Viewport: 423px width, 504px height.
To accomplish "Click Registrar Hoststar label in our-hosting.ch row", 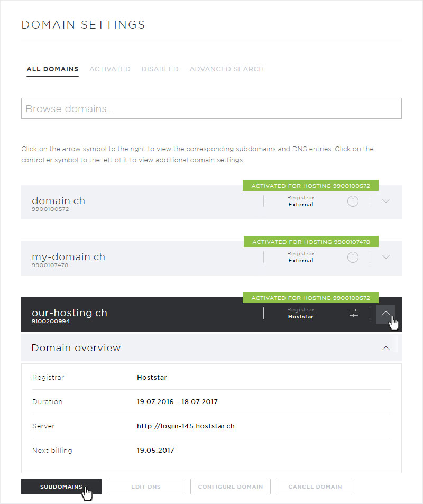I will (x=301, y=313).
